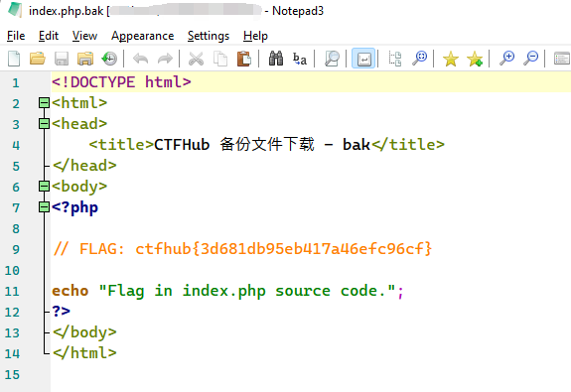Open a file with the folder icon
The height and width of the screenshot is (392, 571).
point(38,59)
